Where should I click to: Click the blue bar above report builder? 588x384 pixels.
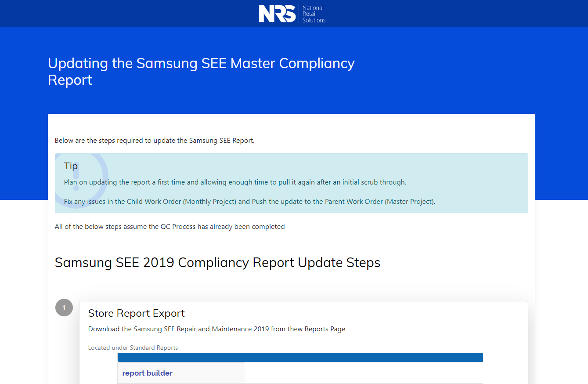click(x=300, y=357)
